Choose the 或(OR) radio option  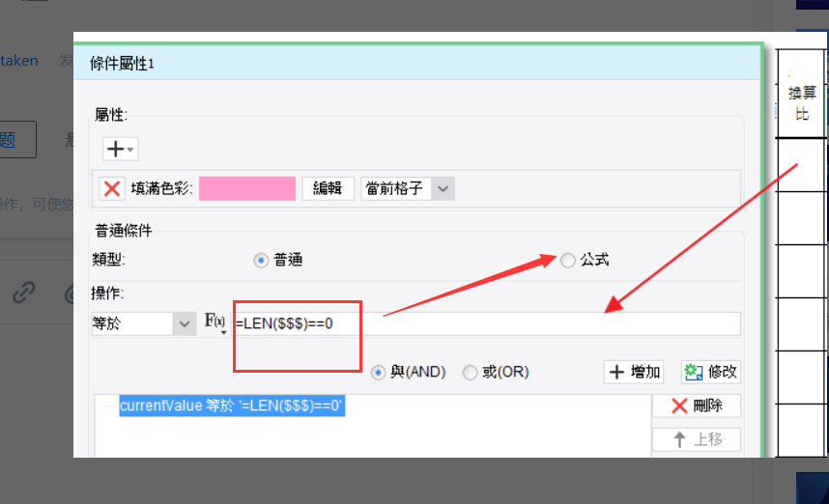coord(470,373)
